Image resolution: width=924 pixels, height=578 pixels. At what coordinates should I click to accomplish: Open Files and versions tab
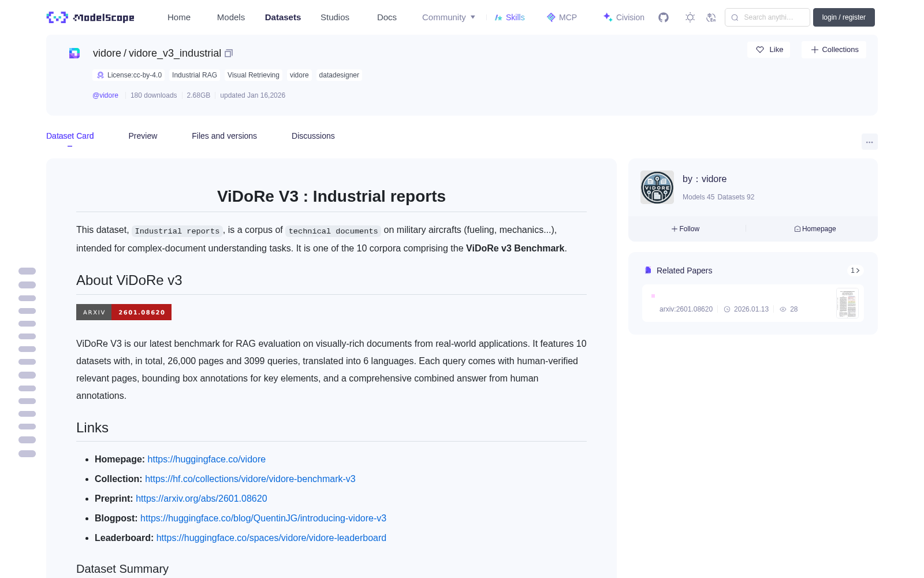[224, 136]
